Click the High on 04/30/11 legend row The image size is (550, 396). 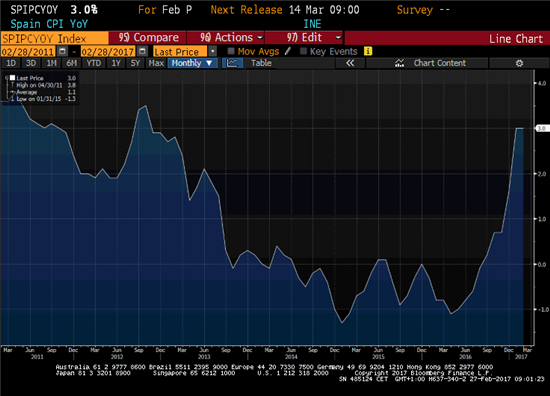click(43, 85)
